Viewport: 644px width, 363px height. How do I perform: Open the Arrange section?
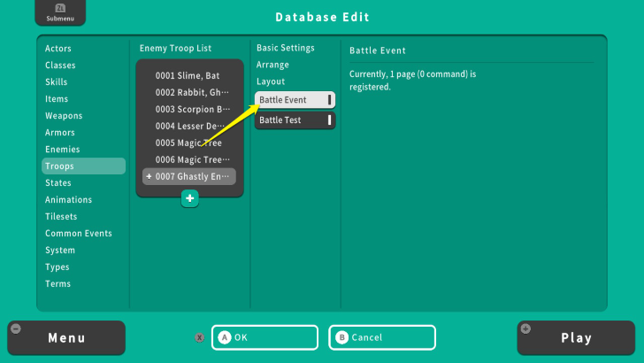(272, 65)
